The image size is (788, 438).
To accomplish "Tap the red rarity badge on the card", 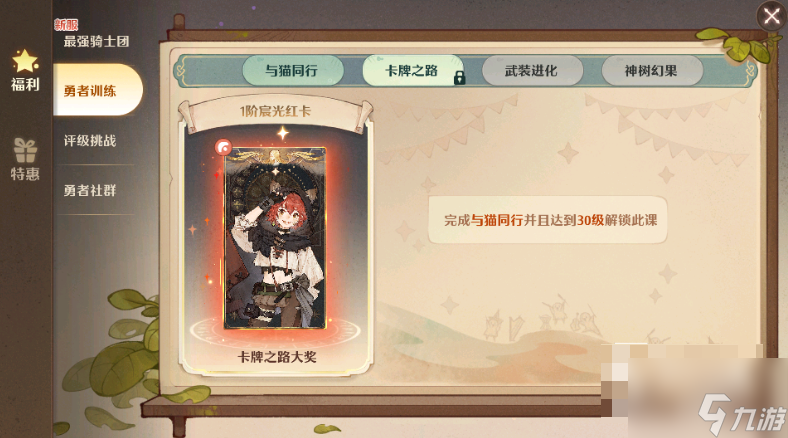I will (223, 147).
